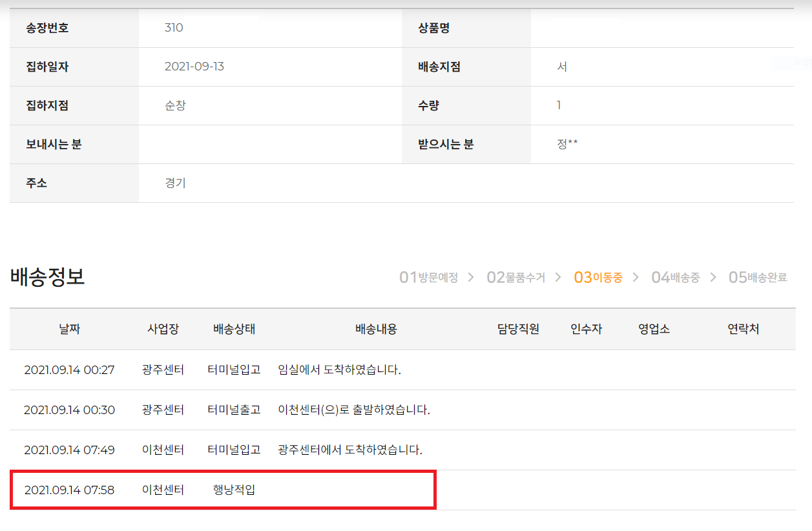The width and height of the screenshot is (812, 531).
Task: Click the 01방문예정 step indicator
Action: [x=430, y=278]
